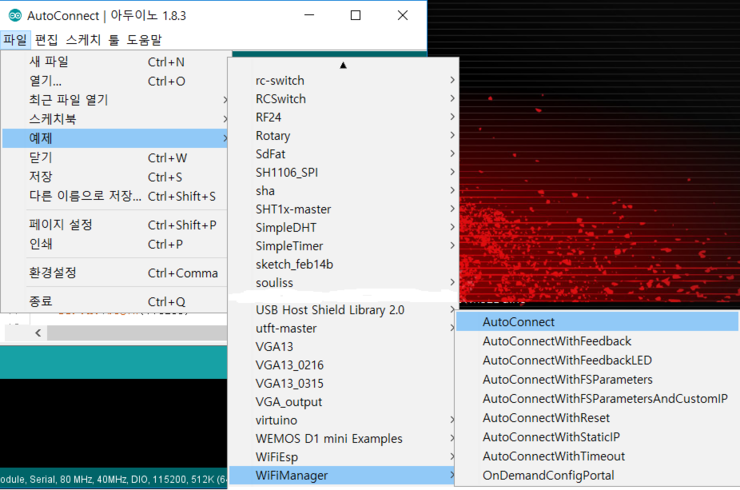
Task: Expand 최근 파일 열기 submenu
Action: 115,100
